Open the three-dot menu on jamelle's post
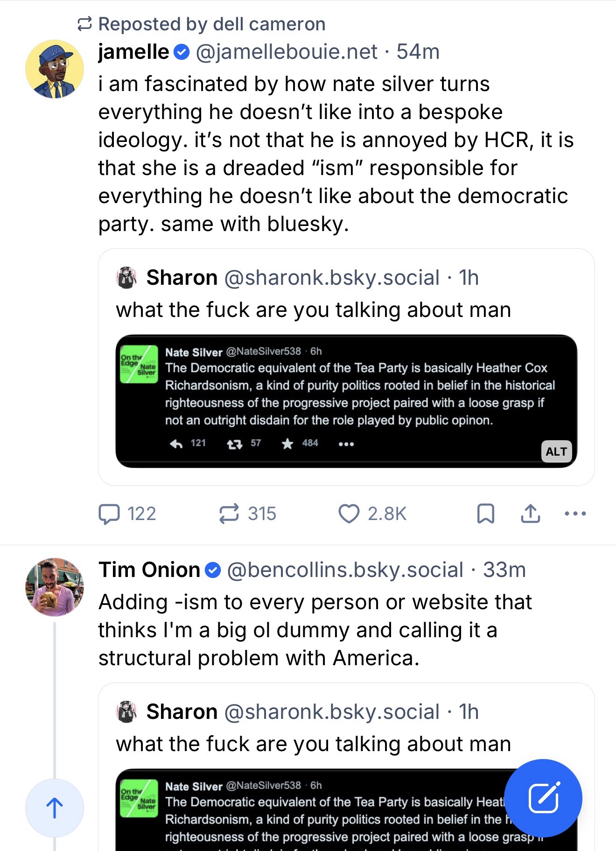Image resolution: width=616 pixels, height=851 pixels. [575, 513]
